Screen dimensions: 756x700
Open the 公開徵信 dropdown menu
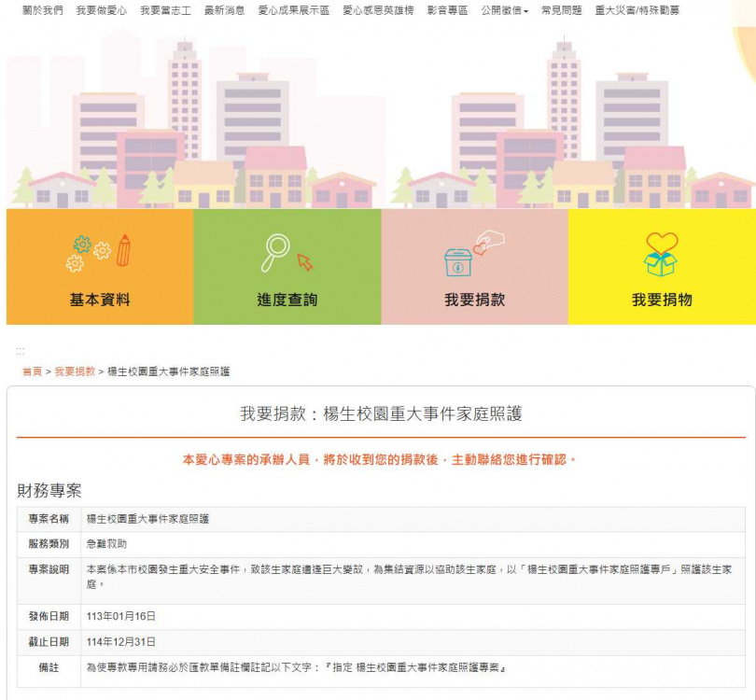coord(500,11)
